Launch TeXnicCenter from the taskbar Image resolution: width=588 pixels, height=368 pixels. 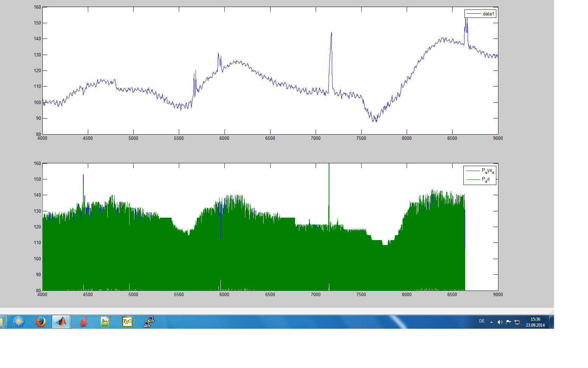point(127,321)
